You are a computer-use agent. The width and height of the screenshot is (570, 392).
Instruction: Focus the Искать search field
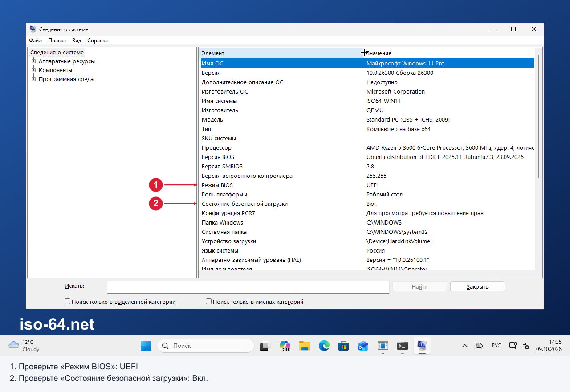point(248,287)
